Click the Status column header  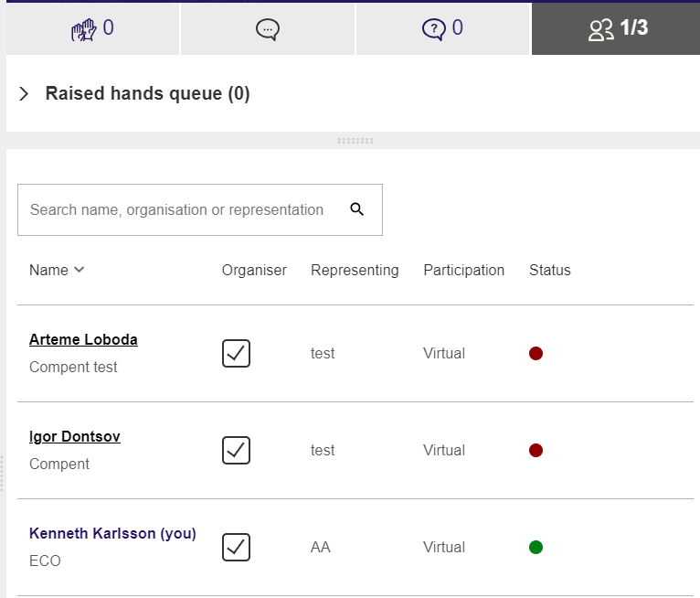tap(549, 270)
